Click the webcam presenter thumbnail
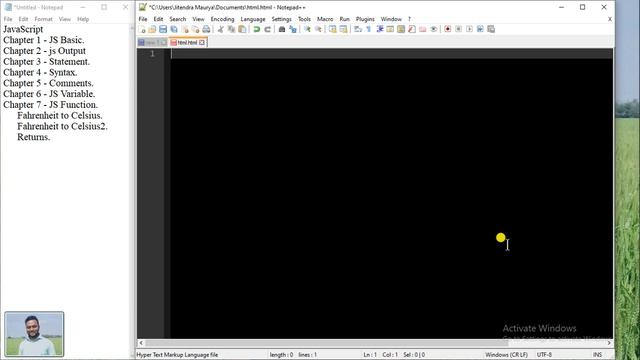 click(x=34, y=334)
